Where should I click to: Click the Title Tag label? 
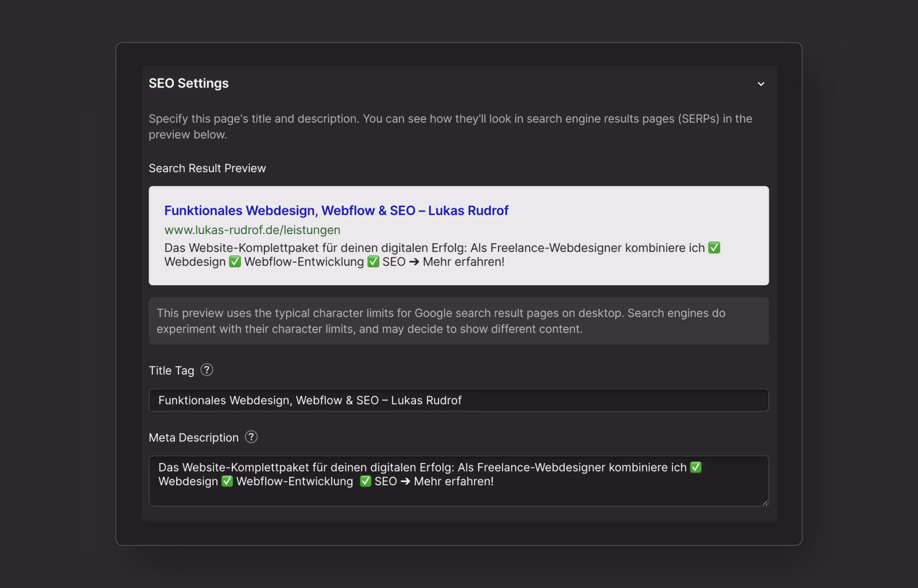(x=172, y=371)
